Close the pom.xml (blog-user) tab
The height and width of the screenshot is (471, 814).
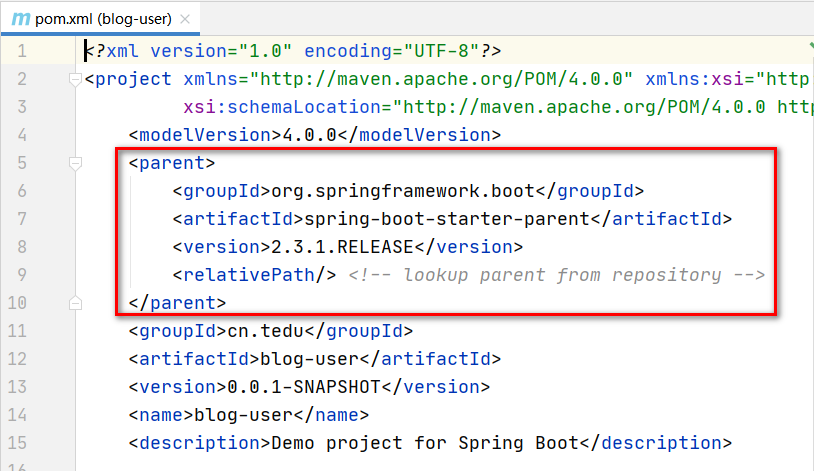point(185,19)
